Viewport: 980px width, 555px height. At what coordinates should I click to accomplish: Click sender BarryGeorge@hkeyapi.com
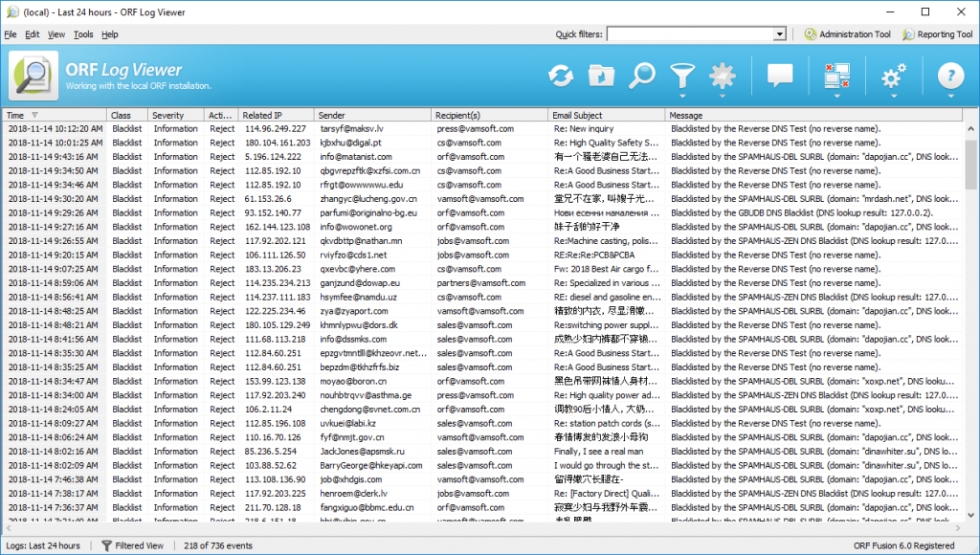tap(371, 466)
